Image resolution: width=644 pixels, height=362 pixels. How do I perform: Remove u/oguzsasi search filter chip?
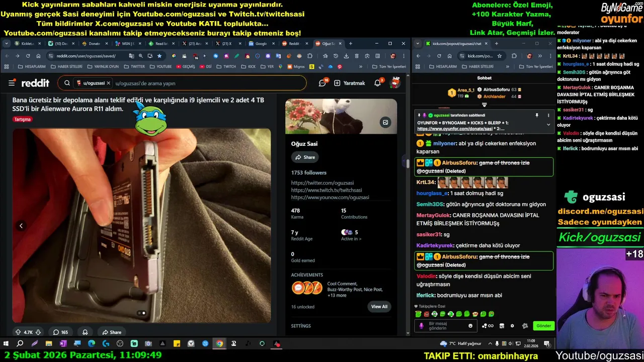tap(108, 83)
